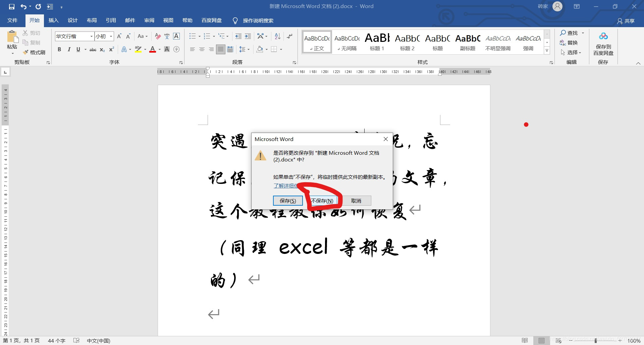Screen dimensions: 644x345
Task: Toggle italic formatting
Action: click(x=69, y=50)
